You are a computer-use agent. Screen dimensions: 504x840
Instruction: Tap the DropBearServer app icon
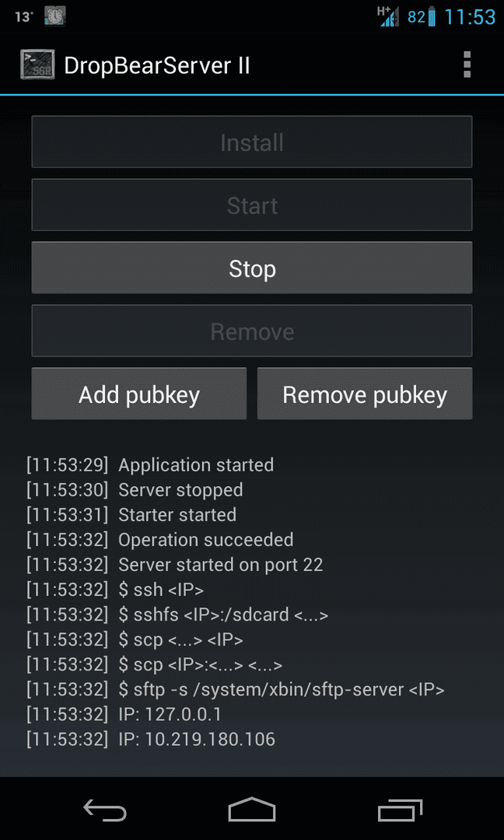point(37,65)
